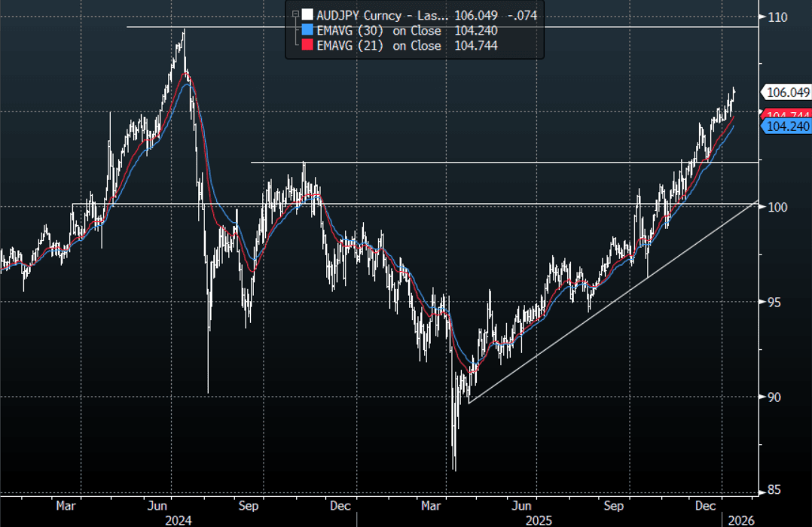
Task: Open the blue EMAVG (30) color swatch
Action: 307,31
